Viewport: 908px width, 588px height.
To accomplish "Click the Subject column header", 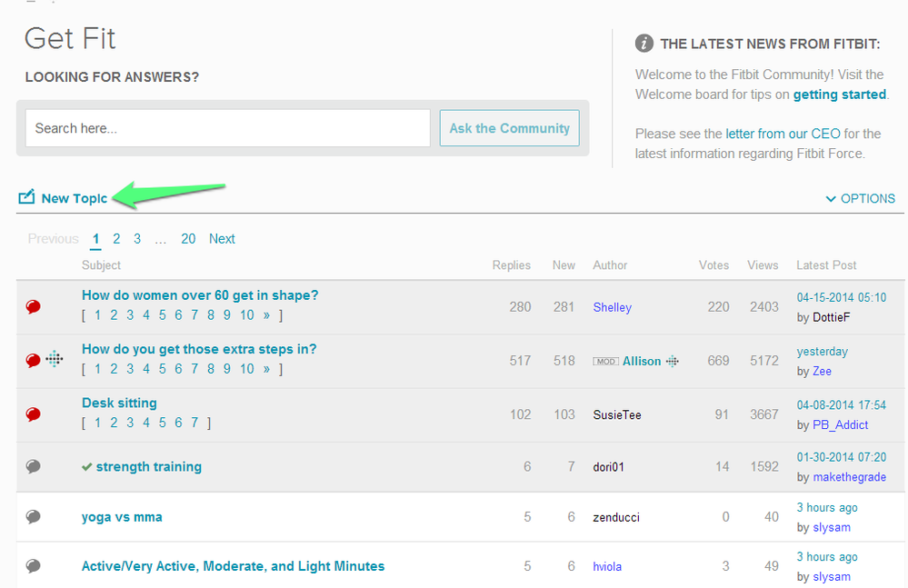I will point(101,265).
